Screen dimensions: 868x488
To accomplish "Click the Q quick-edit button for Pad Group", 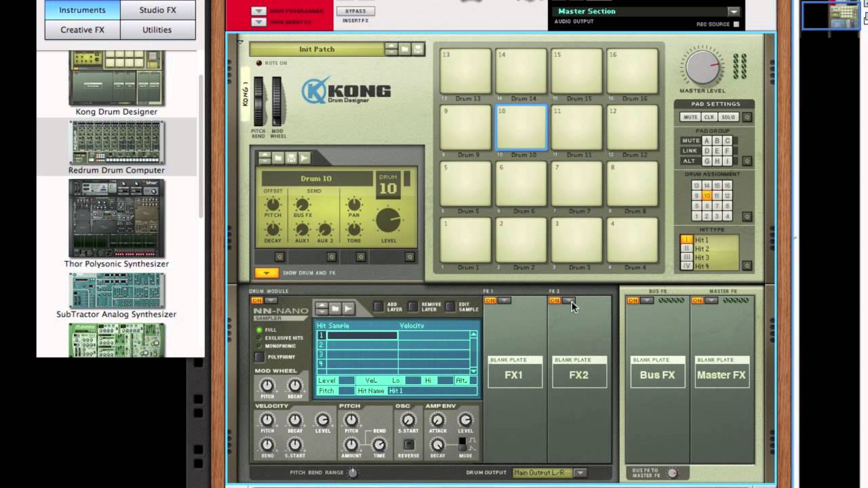I will pos(747,161).
